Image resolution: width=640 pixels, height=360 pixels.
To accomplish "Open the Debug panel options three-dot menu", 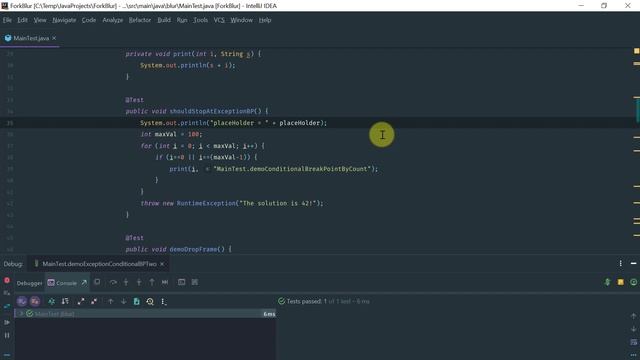I will pos(620,264).
